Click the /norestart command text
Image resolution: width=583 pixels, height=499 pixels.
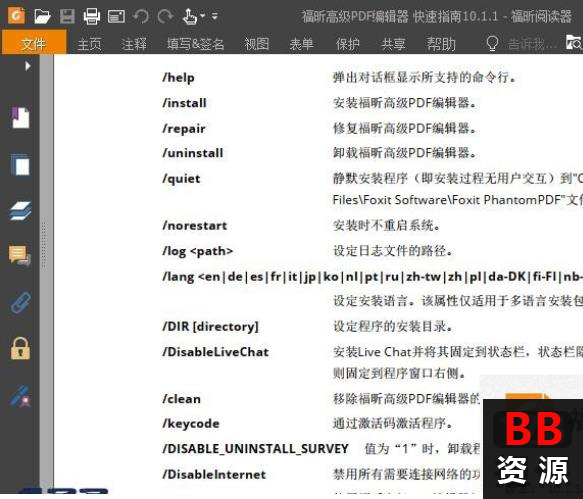pos(194,226)
